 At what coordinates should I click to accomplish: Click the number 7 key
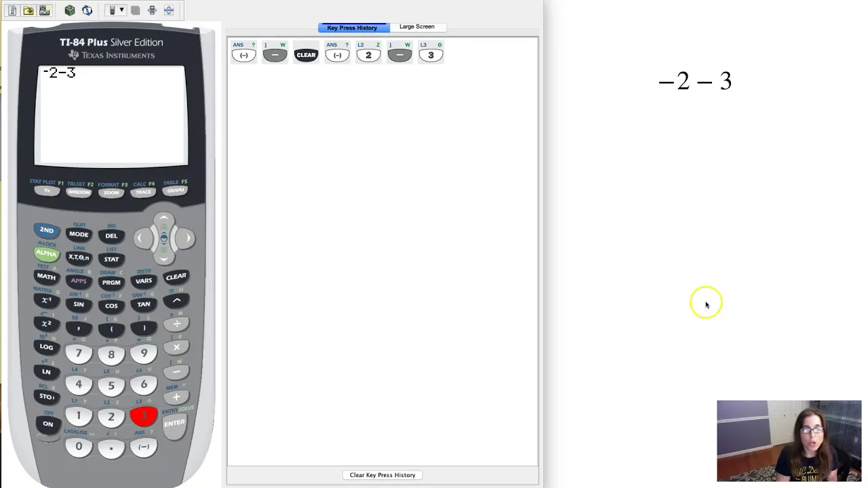click(79, 353)
